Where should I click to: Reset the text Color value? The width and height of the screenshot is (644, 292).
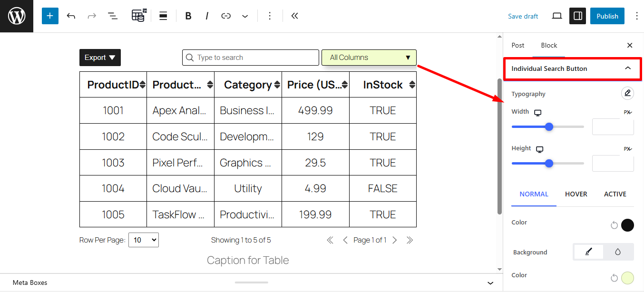click(x=614, y=225)
